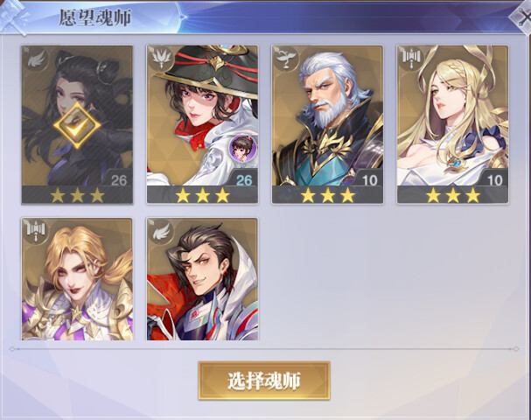Click the small round girl avatar badge

(x=242, y=148)
